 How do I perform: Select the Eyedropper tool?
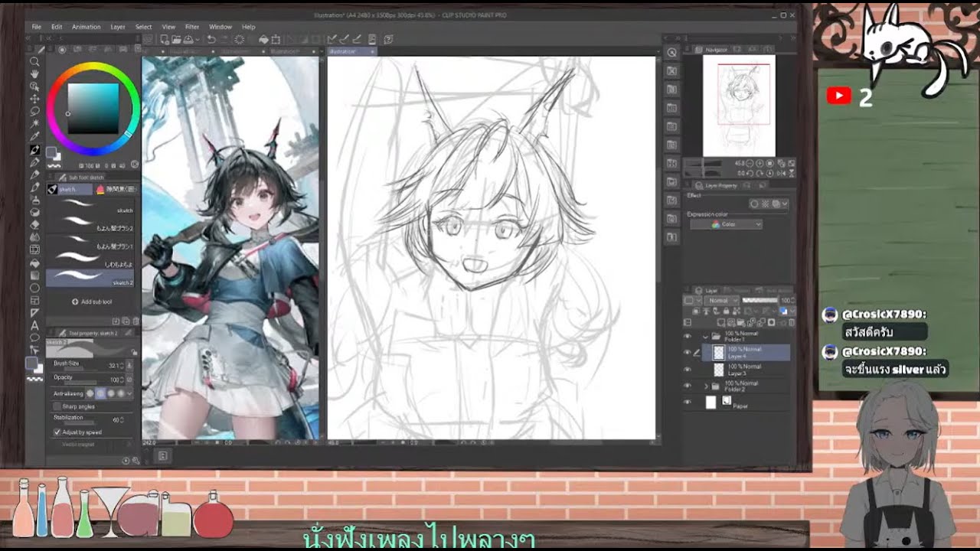tap(34, 136)
